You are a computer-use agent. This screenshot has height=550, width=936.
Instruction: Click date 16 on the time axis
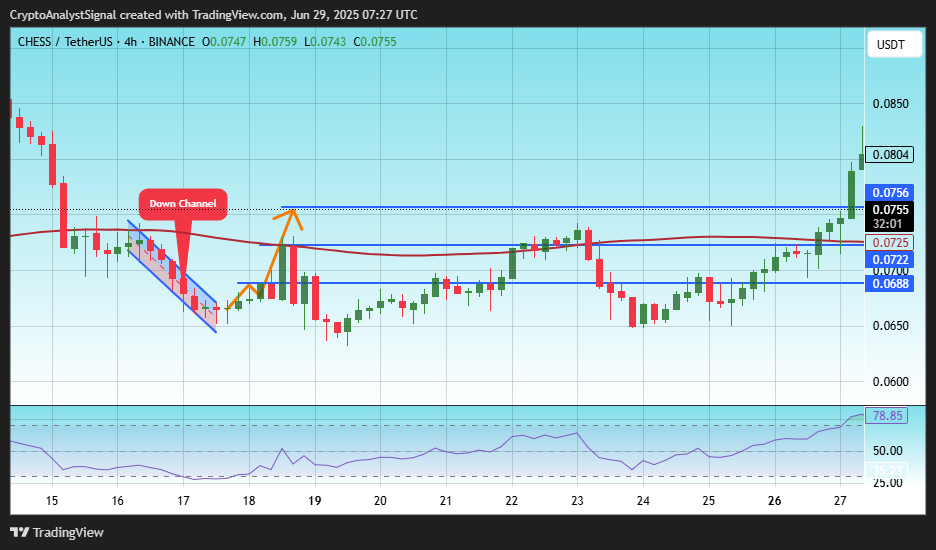pyautogui.click(x=118, y=501)
